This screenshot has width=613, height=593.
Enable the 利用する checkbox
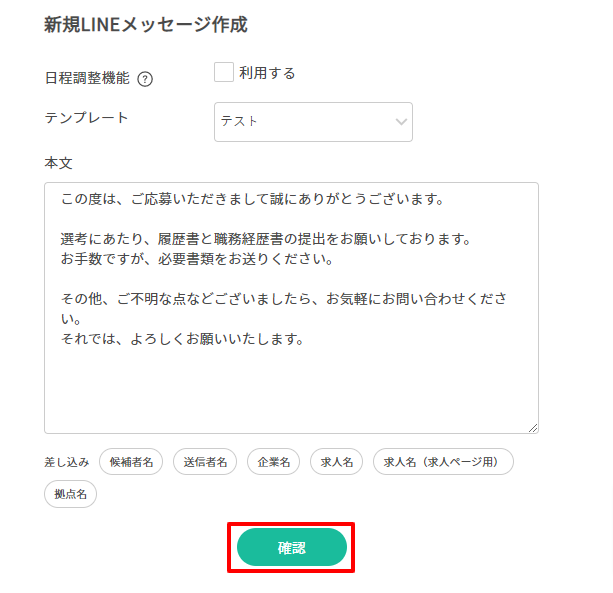click(x=224, y=73)
